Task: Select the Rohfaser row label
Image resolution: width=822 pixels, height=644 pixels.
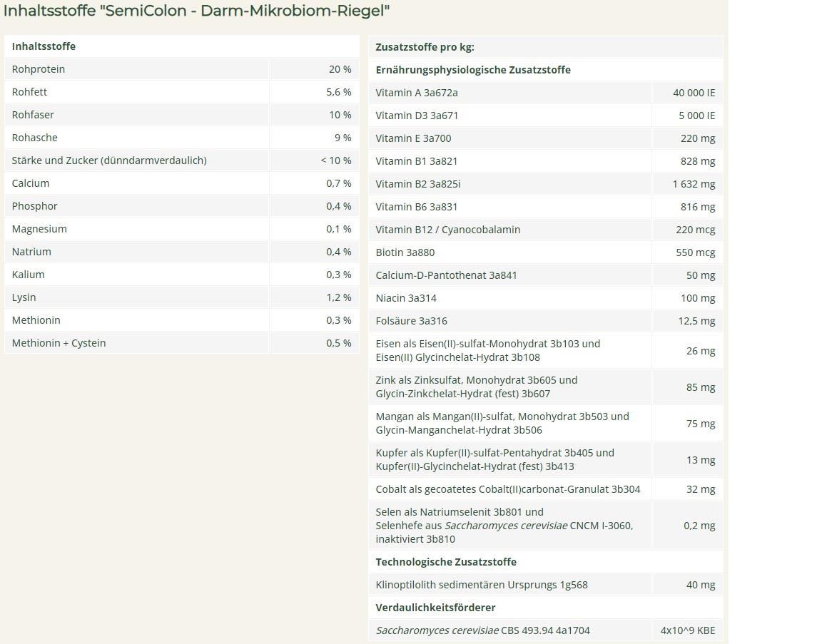Action: (x=33, y=115)
